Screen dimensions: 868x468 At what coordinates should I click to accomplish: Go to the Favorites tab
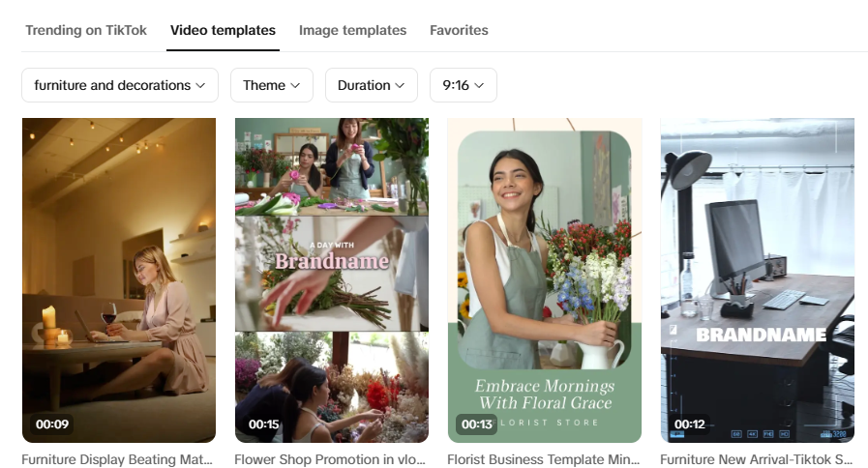[x=459, y=30]
